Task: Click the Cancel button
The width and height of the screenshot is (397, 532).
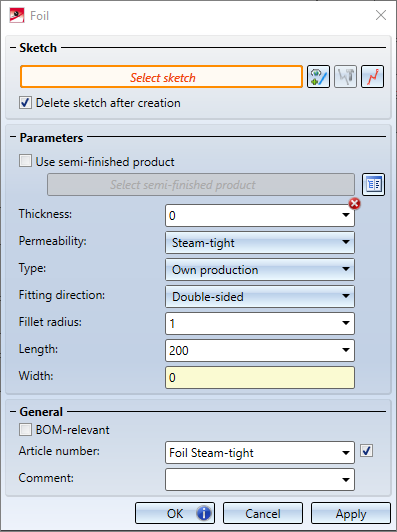Action: point(263,513)
